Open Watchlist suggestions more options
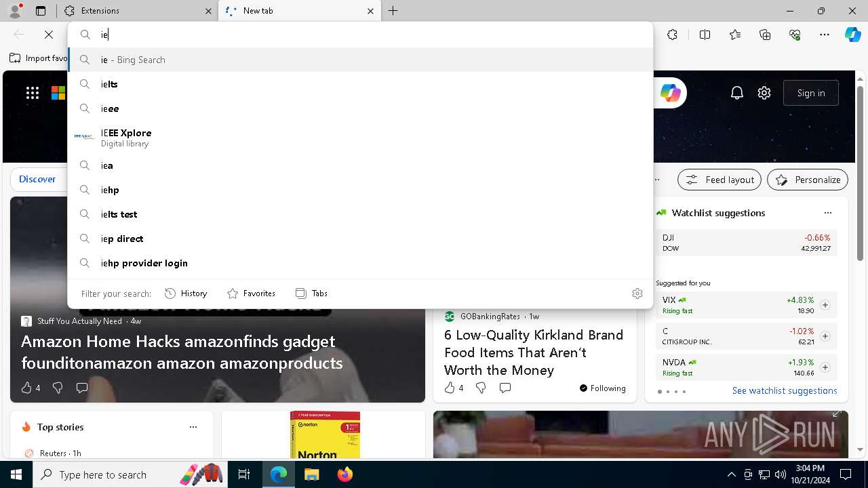868x488 pixels. pos(828,213)
